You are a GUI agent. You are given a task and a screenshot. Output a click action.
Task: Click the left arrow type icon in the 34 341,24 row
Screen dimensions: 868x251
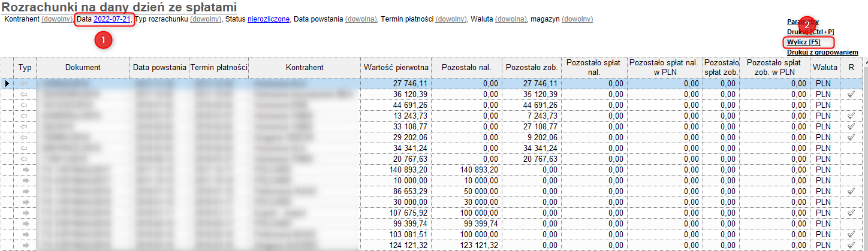[x=25, y=148]
